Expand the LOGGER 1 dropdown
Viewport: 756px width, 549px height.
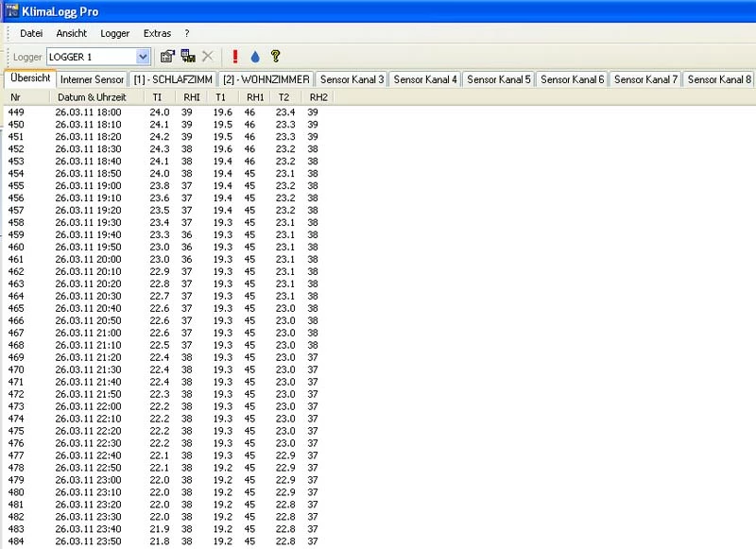143,57
